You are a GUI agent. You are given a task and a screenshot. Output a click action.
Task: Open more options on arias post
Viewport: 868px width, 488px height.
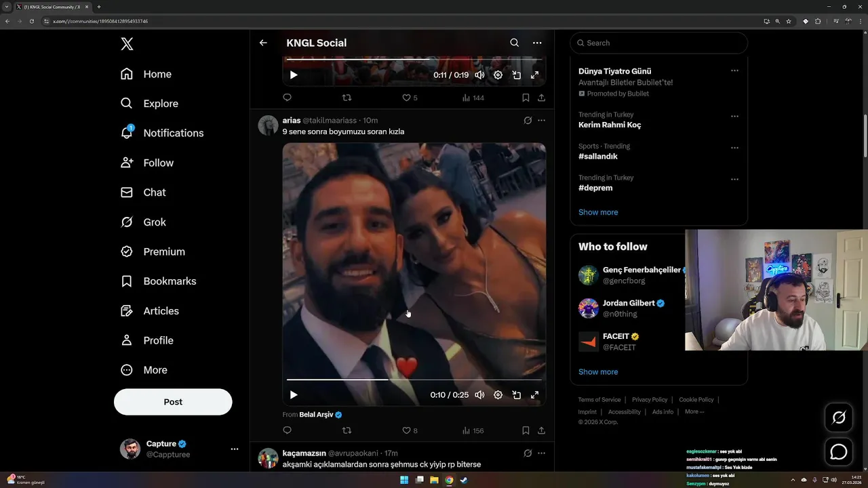point(541,121)
